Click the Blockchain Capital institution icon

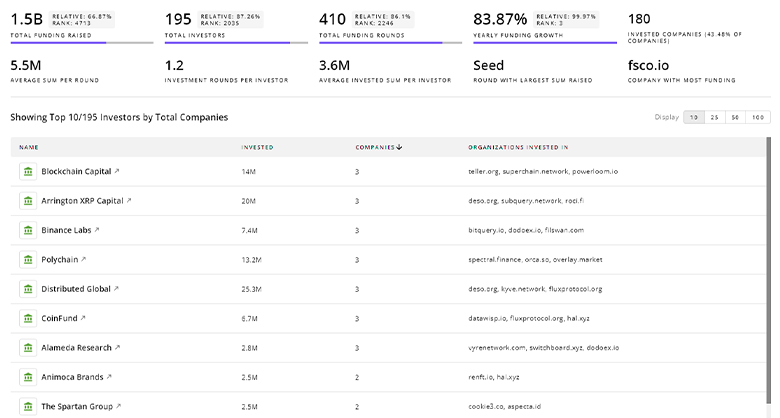pos(28,171)
